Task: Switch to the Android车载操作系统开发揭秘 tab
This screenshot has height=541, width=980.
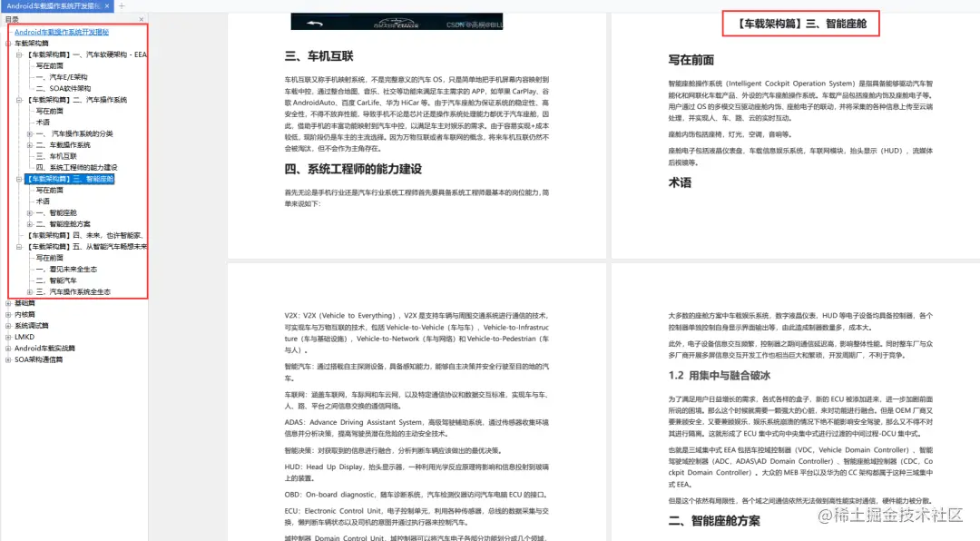Action: point(54,7)
